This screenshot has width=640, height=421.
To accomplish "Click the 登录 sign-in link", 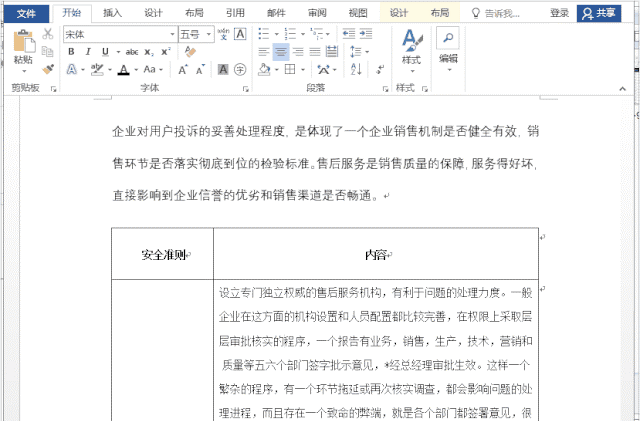I will click(x=559, y=13).
